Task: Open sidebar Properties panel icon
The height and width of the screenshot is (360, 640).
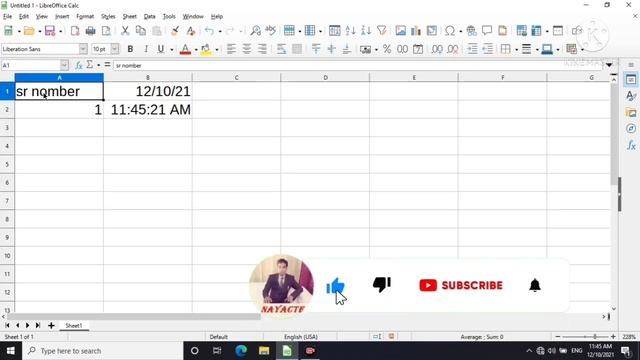Action: pyautogui.click(x=631, y=80)
